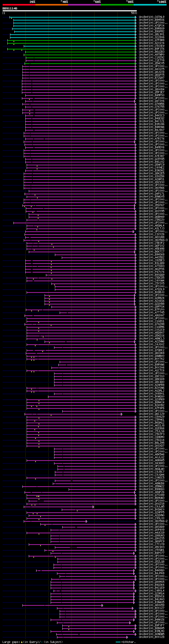Choose the UniRef100_Q8K2E5 hit label
This screenshot has height=644, width=169.
[x=152, y=174]
